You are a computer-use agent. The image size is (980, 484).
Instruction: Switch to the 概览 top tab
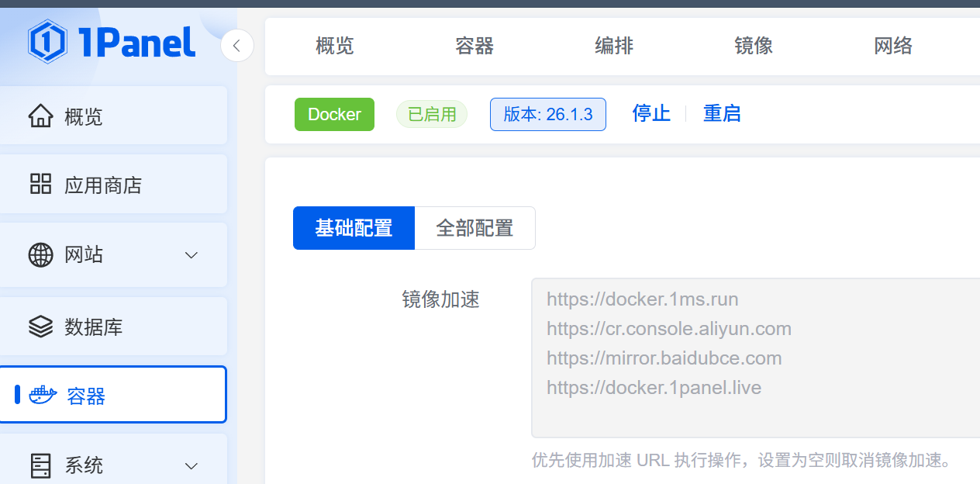pyautogui.click(x=335, y=46)
